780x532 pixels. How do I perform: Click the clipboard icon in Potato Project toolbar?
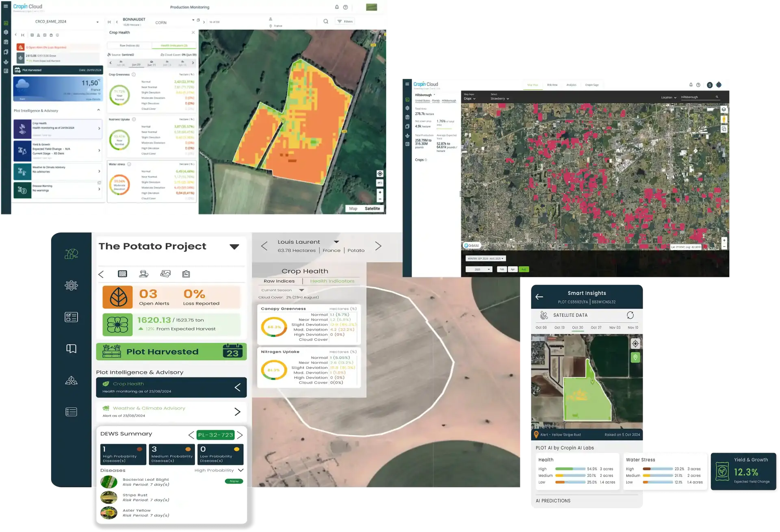tap(186, 274)
